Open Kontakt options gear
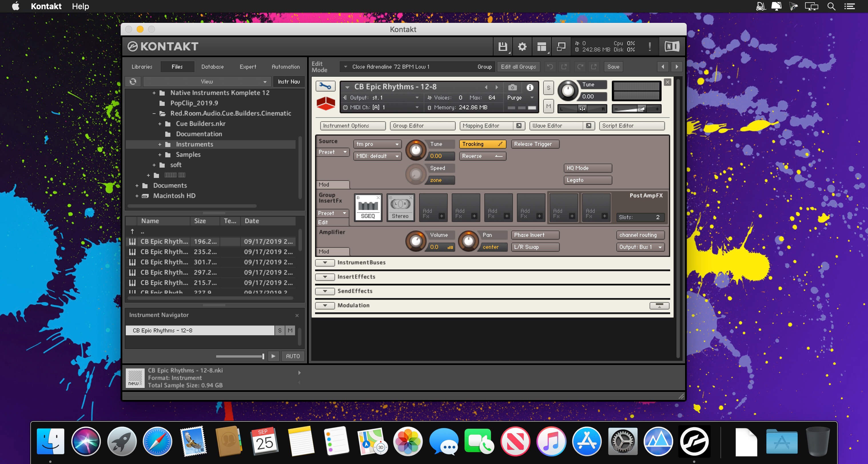The height and width of the screenshot is (464, 868). point(522,47)
